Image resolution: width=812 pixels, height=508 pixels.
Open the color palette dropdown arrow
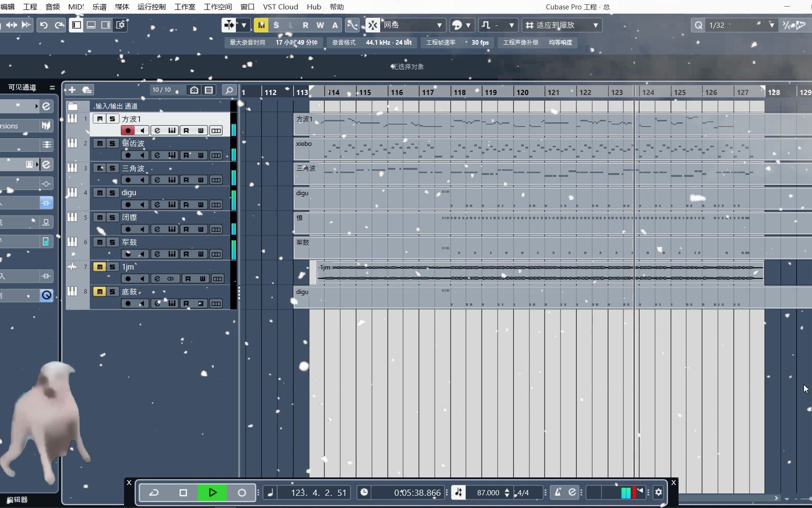pos(468,25)
